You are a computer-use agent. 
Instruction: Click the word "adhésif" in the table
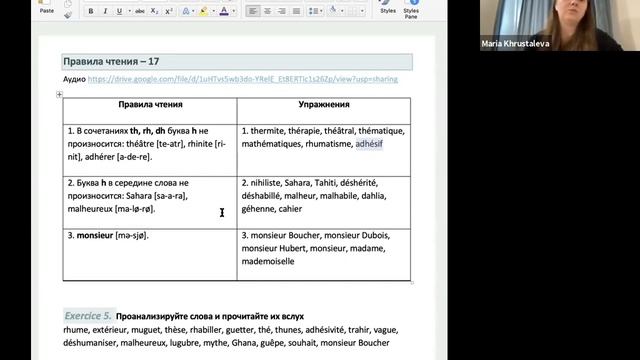click(369, 144)
